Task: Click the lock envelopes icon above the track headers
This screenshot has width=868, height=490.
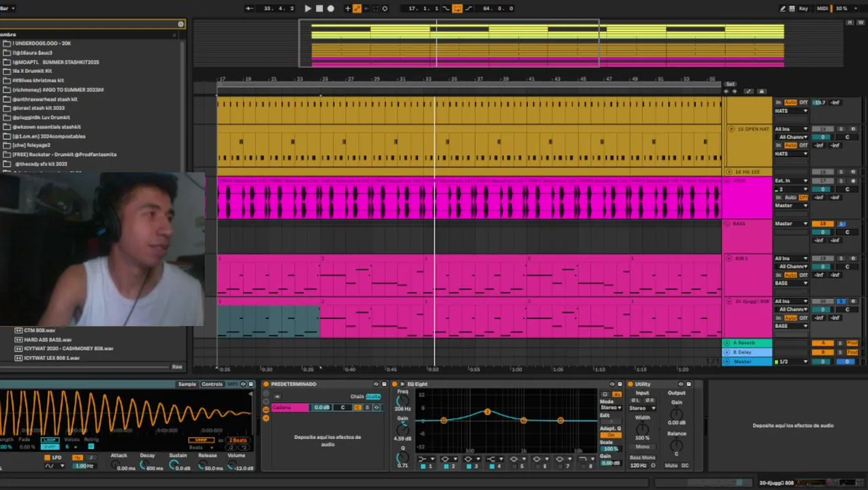Action: (x=761, y=91)
